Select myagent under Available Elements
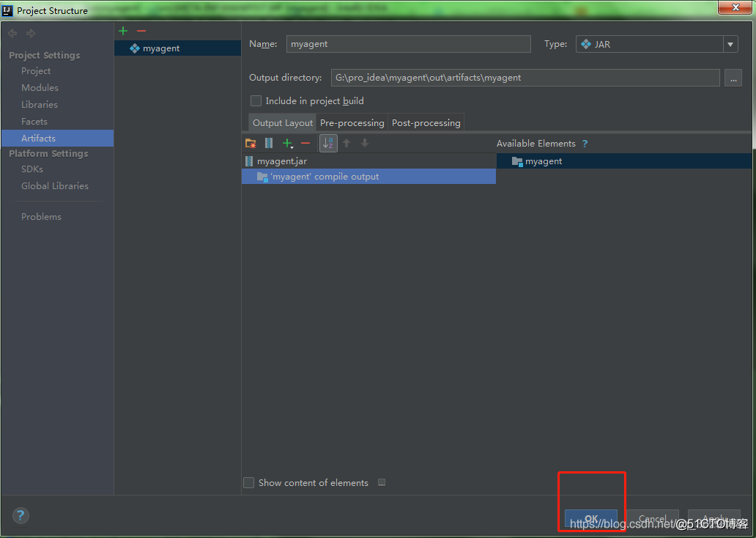 [624, 161]
